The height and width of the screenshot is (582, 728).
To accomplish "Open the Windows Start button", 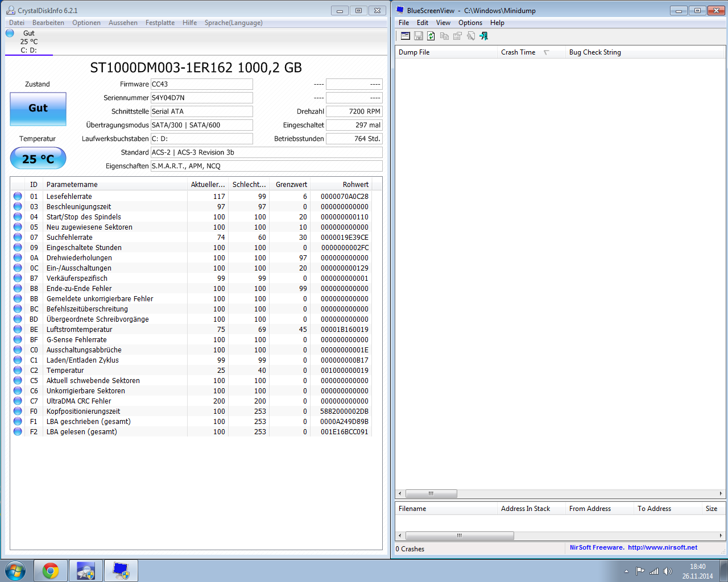I will 15,571.
